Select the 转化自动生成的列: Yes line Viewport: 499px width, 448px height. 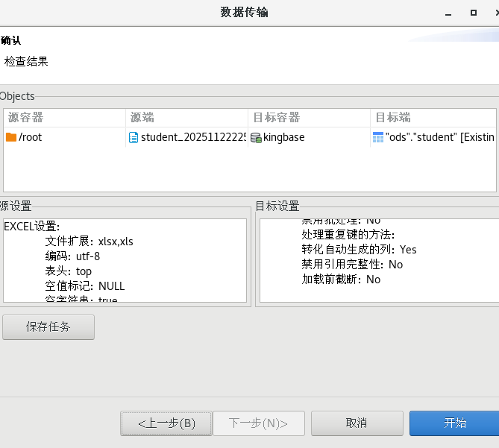tap(359, 250)
